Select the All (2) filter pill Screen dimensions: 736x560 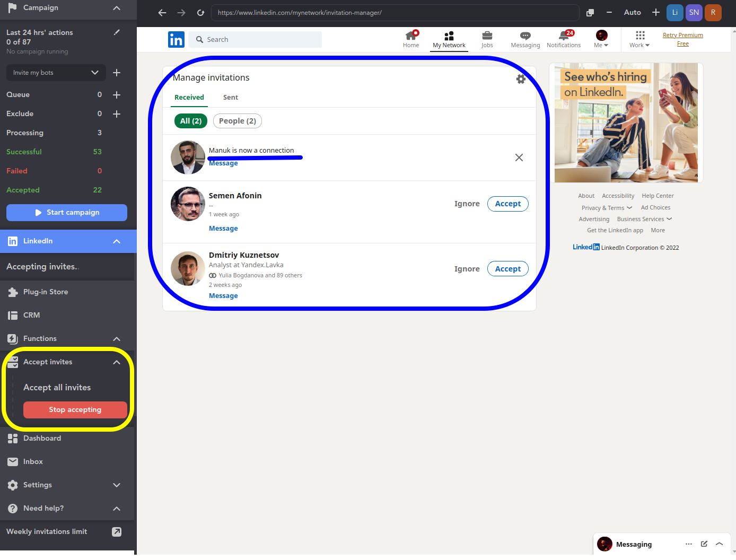pos(191,121)
